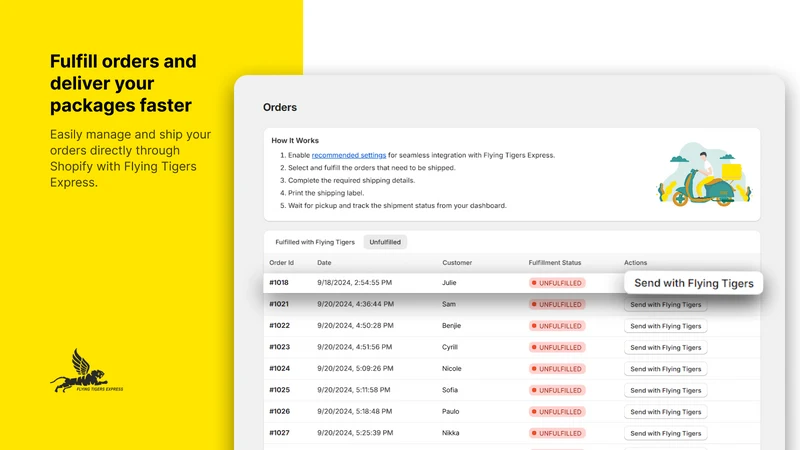Click the UNFULFILLED badge for Paulo
This screenshot has width=800, height=450.
[557, 412]
